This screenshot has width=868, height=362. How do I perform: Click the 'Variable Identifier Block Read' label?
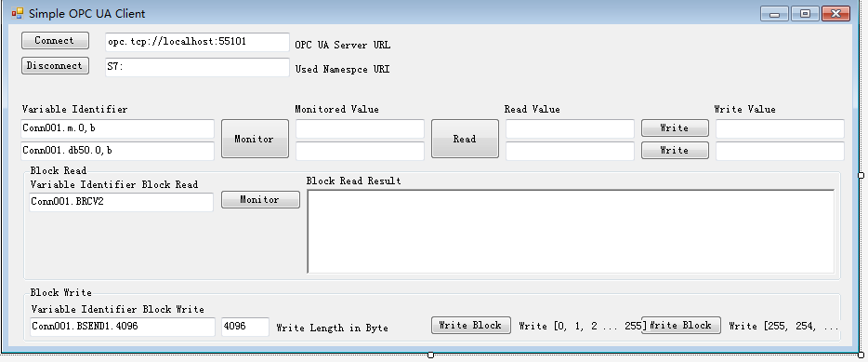[x=114, y=184]
